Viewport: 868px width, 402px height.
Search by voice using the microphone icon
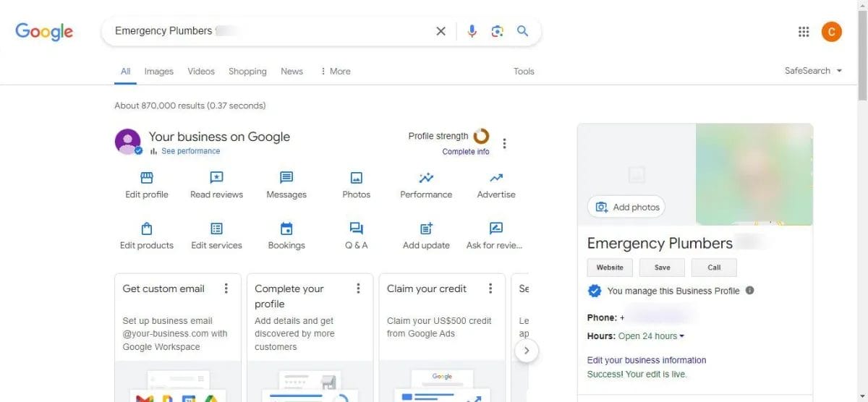pos(472,31)
